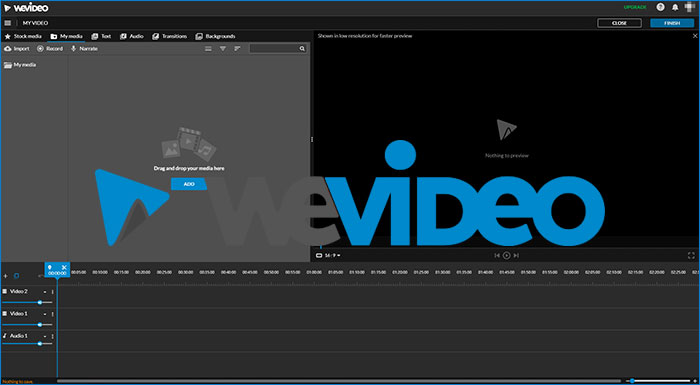Adjust the timeline zoom slider
Image resolution: width=700 pixels, height=385 pixels.
(x=659, y=381)
